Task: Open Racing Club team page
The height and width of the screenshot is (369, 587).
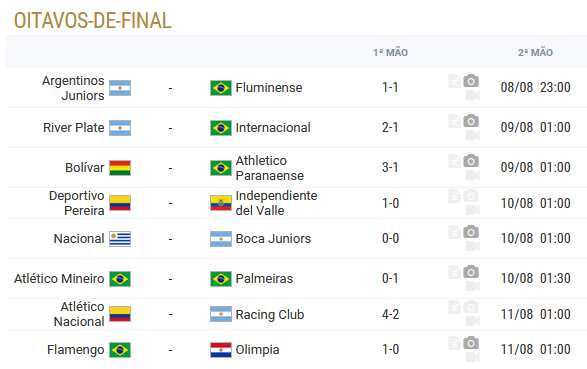Action: click(x=270, y=315)
